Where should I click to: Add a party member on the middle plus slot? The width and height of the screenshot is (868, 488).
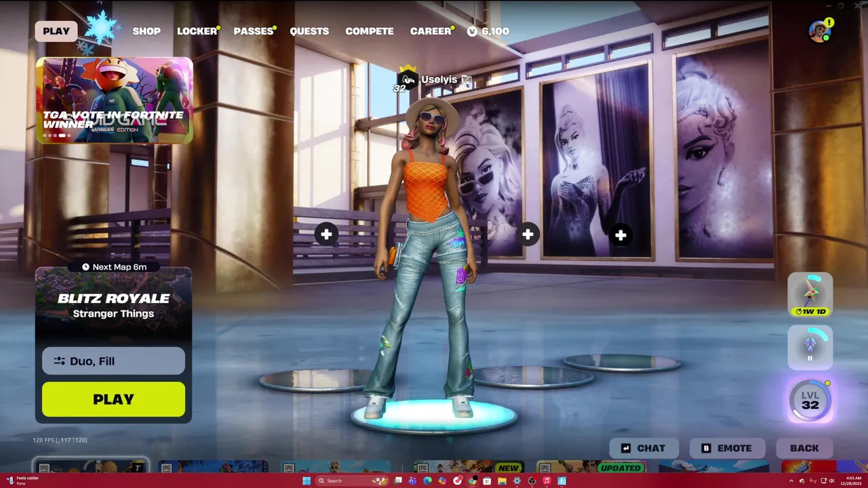pos(528,235)
